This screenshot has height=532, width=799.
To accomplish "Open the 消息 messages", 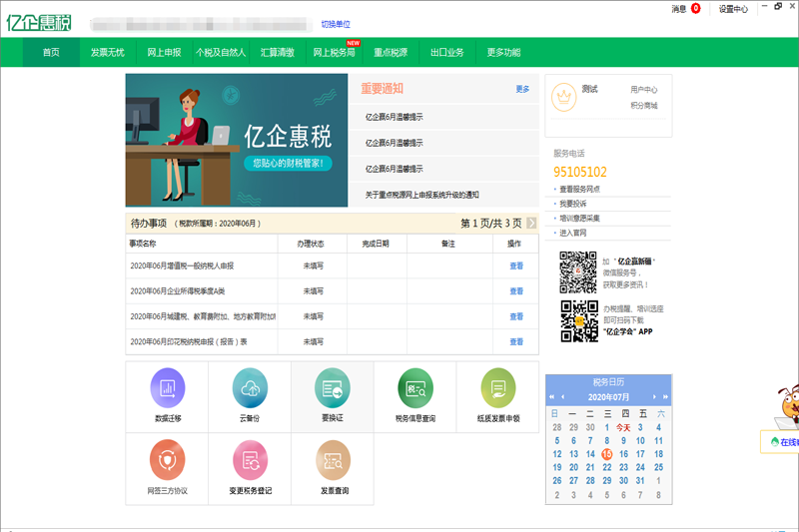I will (x=679, y=9).
